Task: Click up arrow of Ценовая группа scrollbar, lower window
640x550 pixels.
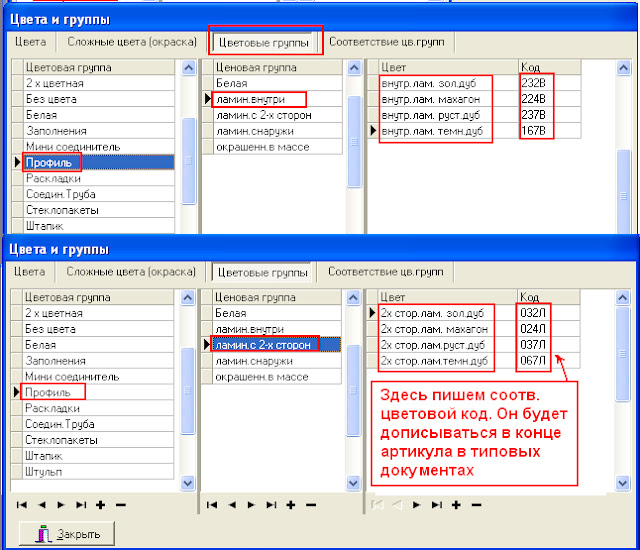Action: [x=353, y=297]
